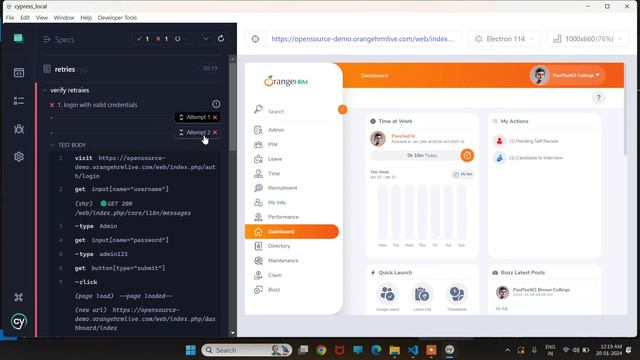Click the OrangeHRM search field
Viewport: 640px width, 360px height.
click(x=294, y=111)
